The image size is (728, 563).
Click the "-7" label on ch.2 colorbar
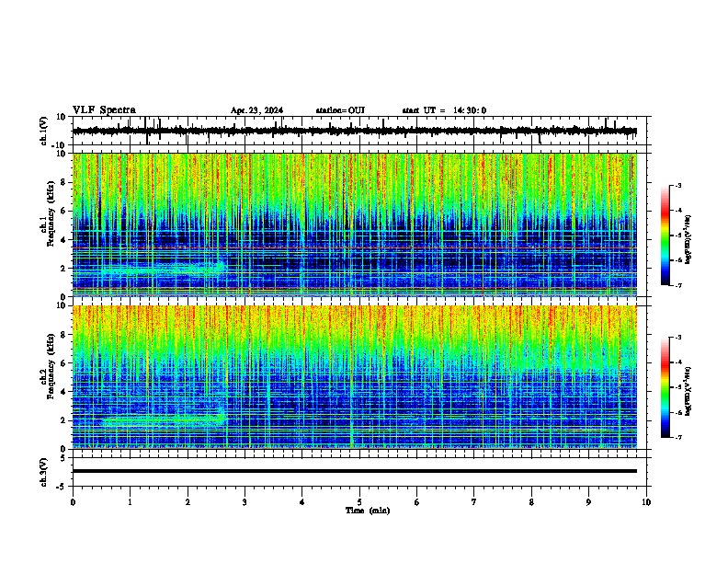click(x=678, y=437)
